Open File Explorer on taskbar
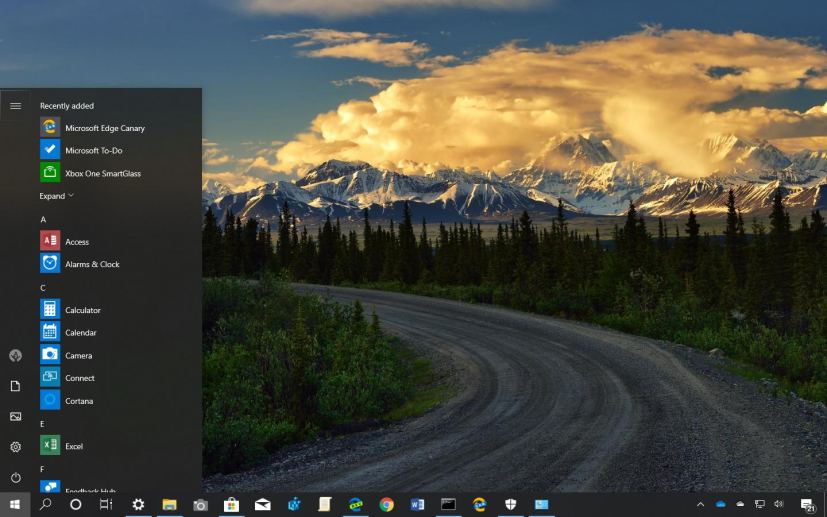The height and width of the screenshot is (517, 827). pos(169,504)
